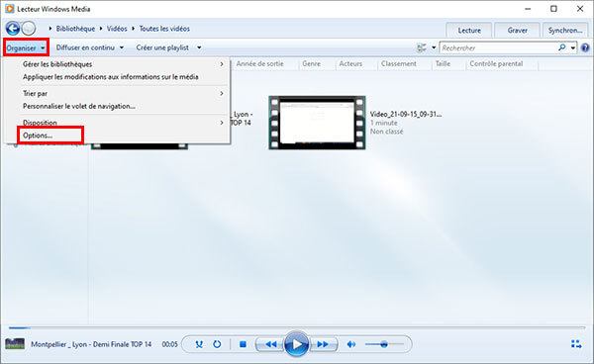Click Toutes les vidéos breadcrumb
The image size is (594, 364).
pyautogui.click(x=164, y=29)
